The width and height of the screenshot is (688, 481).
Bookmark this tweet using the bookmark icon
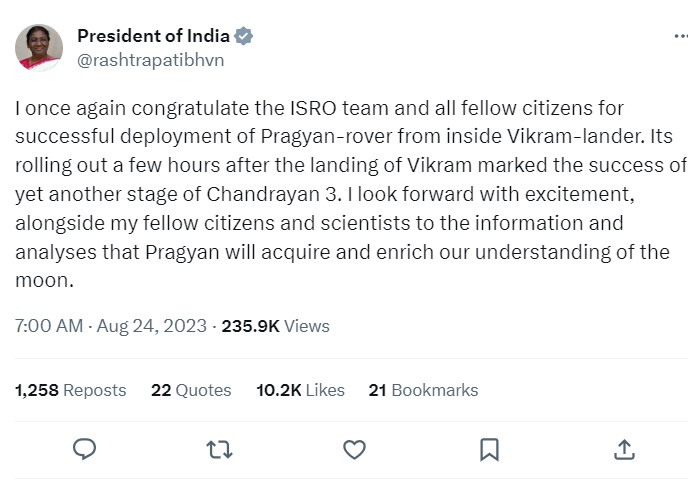489,450
